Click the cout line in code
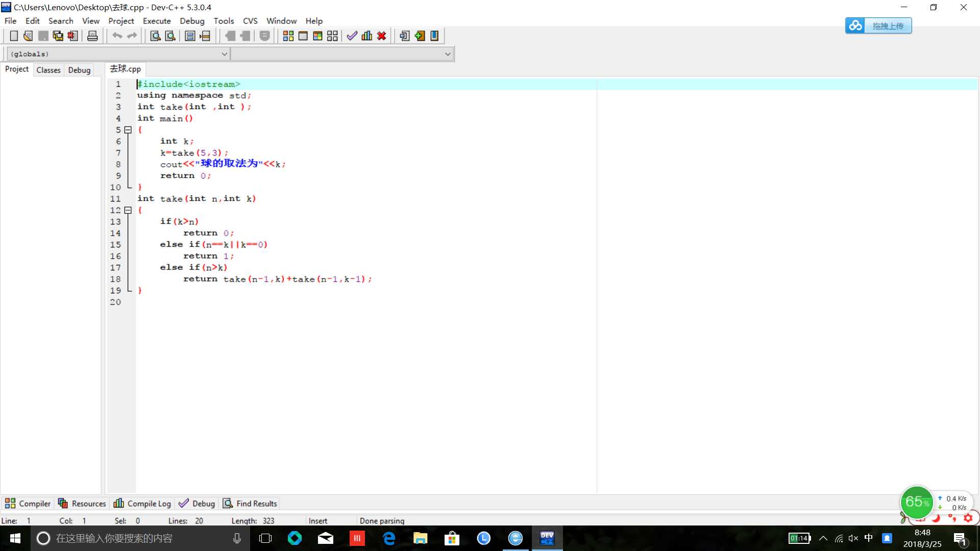The height and width of the screenshot is (551, 980). click(223, 164)
